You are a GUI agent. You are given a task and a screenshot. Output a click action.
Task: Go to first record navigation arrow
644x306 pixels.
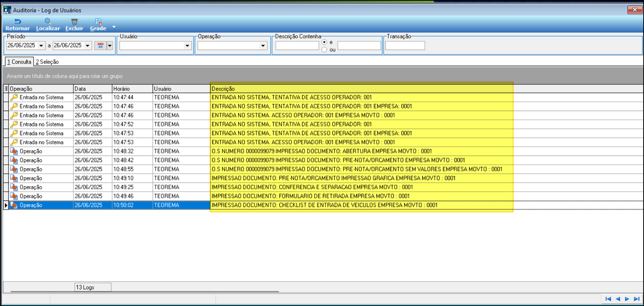[x=608, y=299]
